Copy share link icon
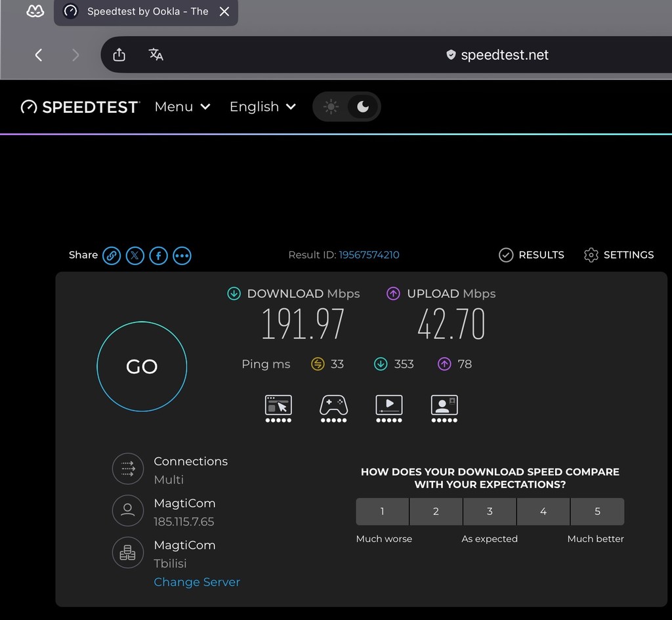The image size is (672, 620). 112,256
